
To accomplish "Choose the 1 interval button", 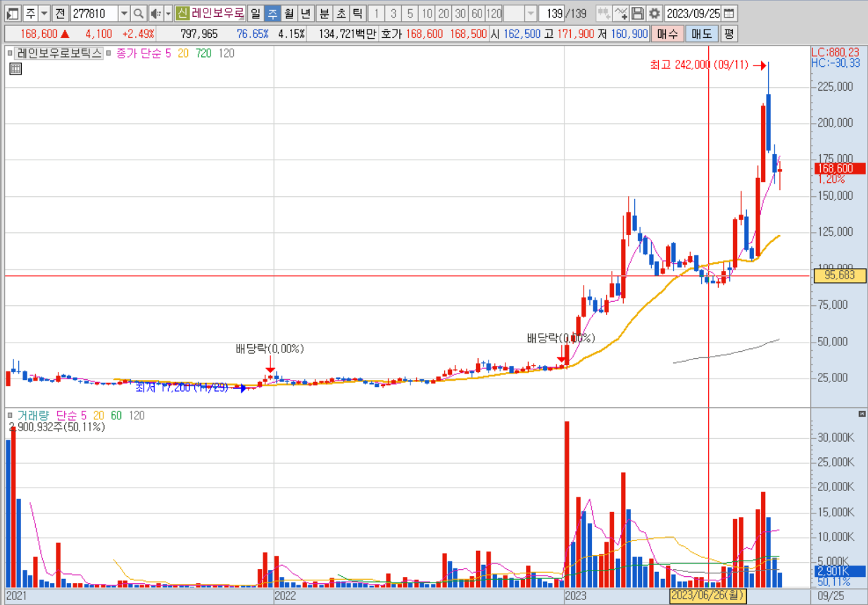I will pos(376,13).
